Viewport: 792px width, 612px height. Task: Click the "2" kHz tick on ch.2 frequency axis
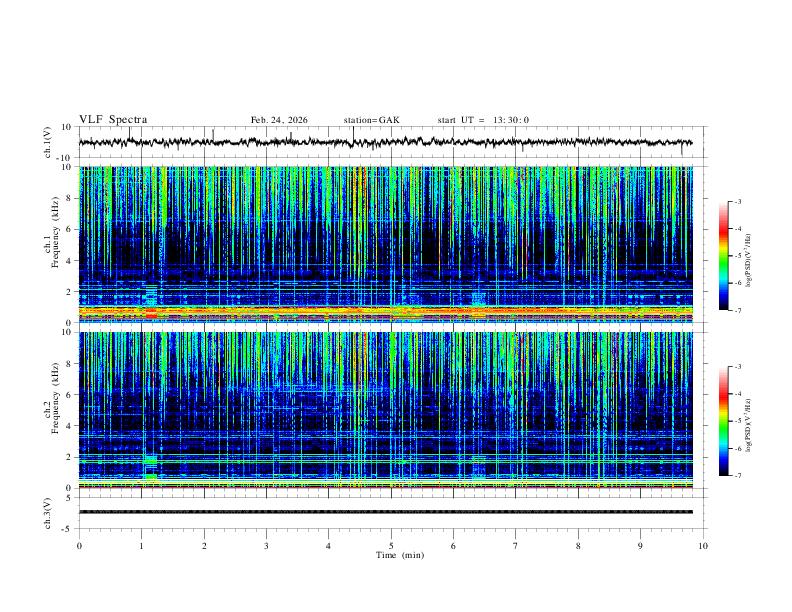pyautogui.click(x=69, y=457)
